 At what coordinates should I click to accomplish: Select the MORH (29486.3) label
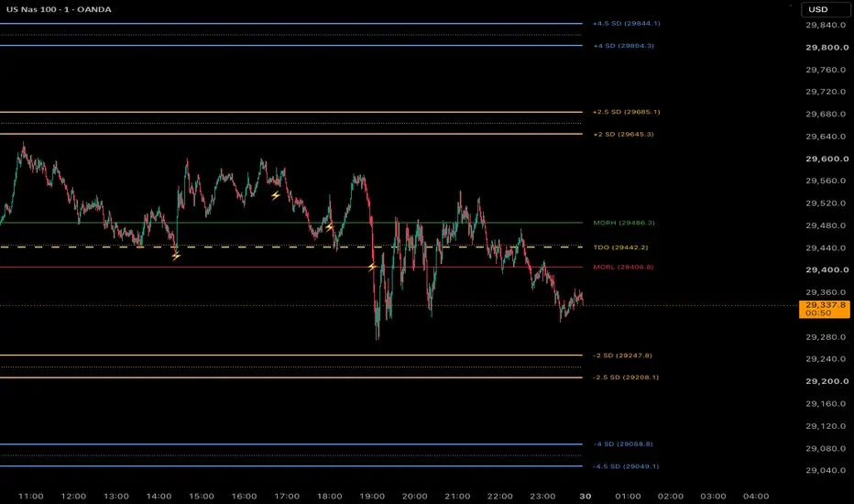624,223
